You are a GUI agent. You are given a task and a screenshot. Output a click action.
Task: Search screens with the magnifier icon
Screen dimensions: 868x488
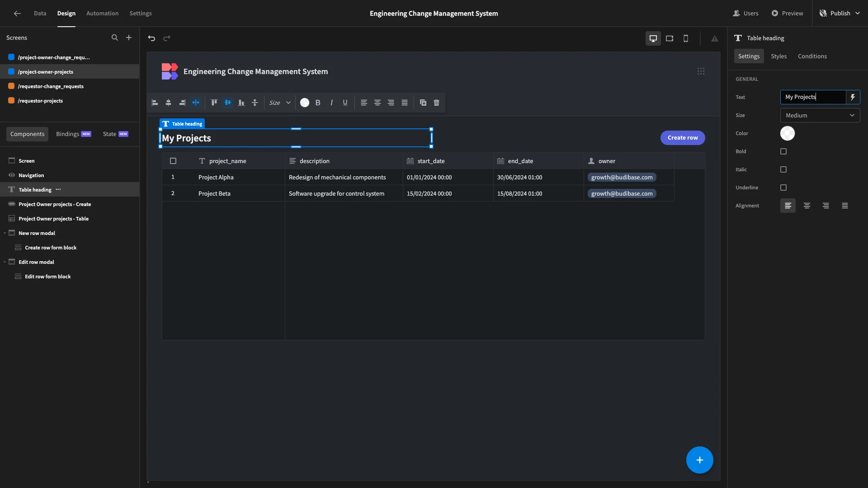tap(114, 38)
